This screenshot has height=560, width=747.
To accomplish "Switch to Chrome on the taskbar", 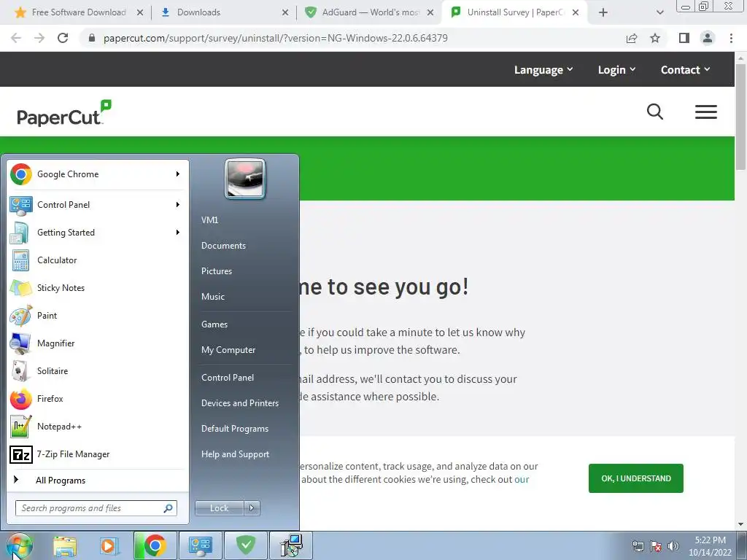I will pos(155,545).
